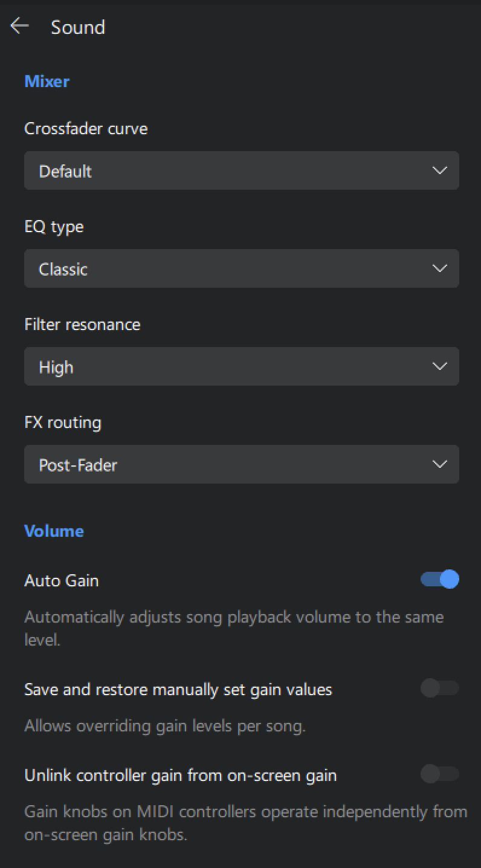Click the Post-Fader FX routing field
The height and width of the screenshot is (868, 481).
tap(181, 464)
